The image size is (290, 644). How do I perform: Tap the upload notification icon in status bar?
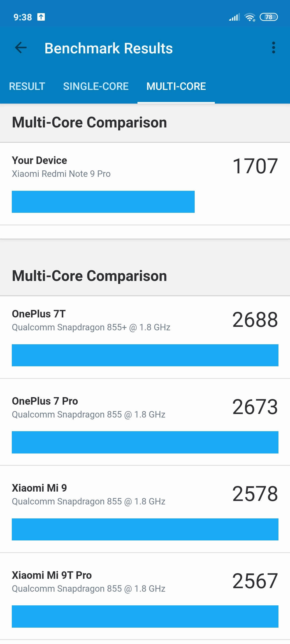pyautogui.click(x=41, y=17)
